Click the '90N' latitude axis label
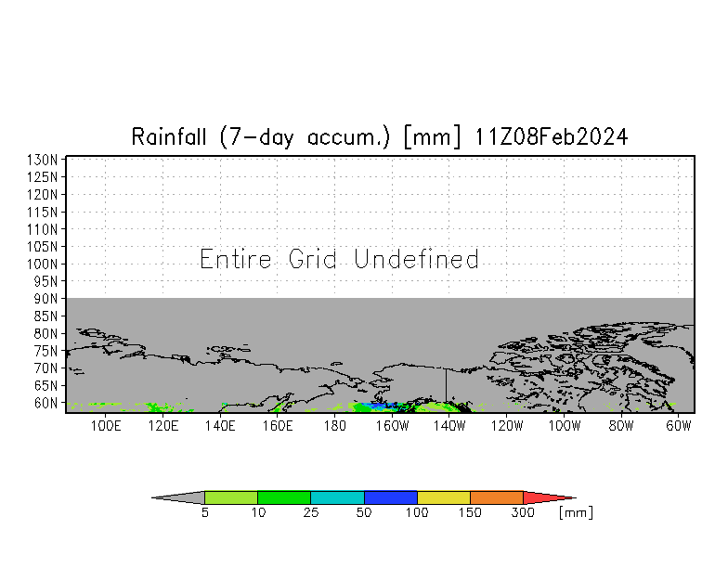728x568 pixels. pos(45,299)
